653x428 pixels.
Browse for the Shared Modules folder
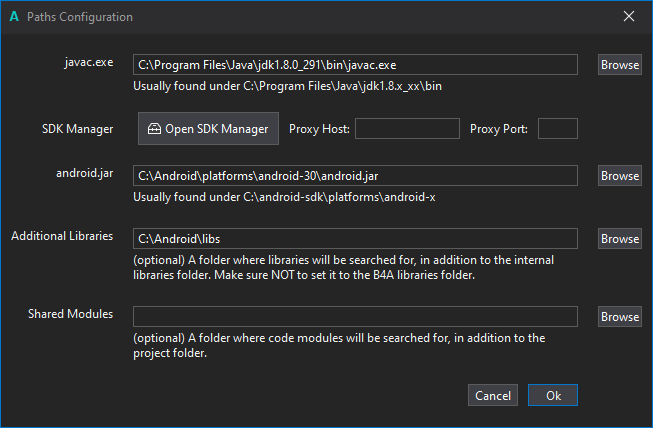point(620,317)
